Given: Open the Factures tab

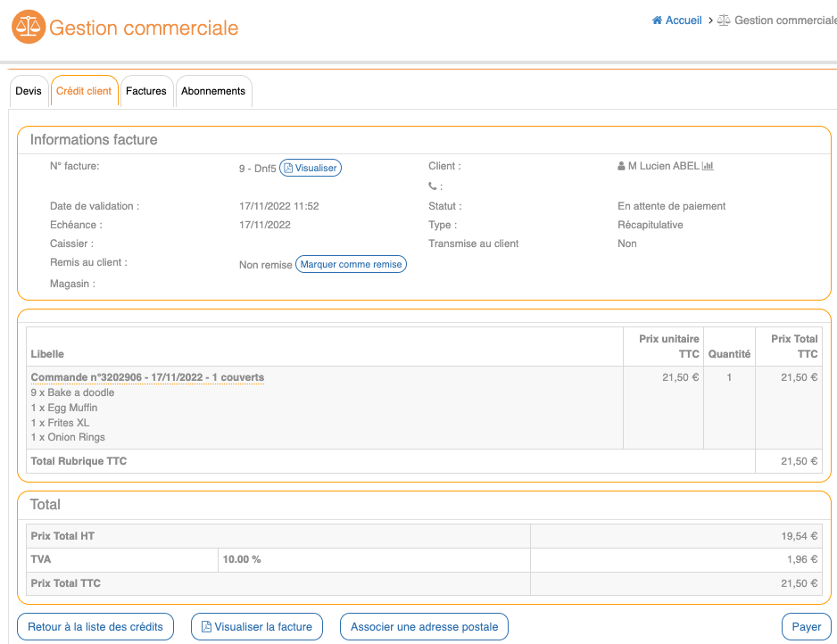Looking at the screenshot, I should click(146, 91).
